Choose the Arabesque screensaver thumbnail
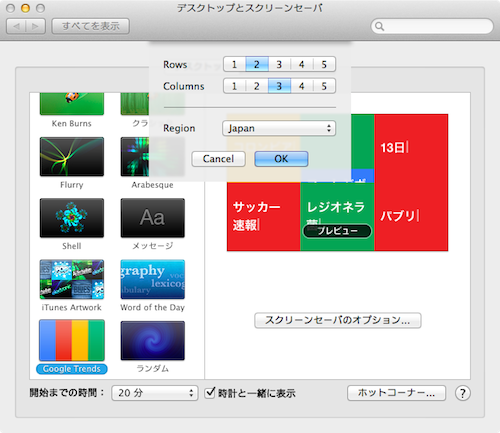Screen dimensions: 500x433 pyautogui.click(x=153, y=156)
